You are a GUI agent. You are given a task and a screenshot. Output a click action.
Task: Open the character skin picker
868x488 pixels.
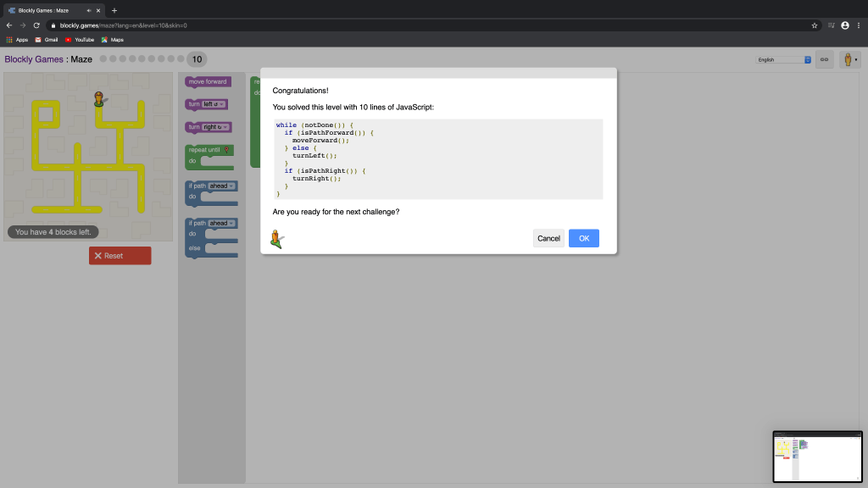pos(849,60)
